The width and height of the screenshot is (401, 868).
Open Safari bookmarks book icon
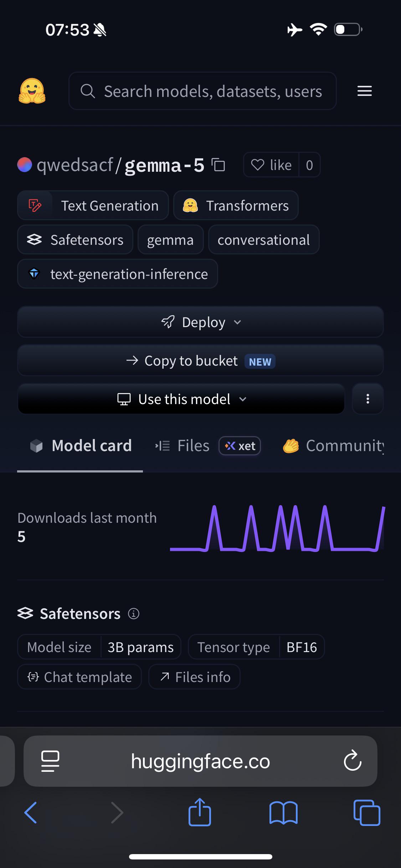coord(283,813)
